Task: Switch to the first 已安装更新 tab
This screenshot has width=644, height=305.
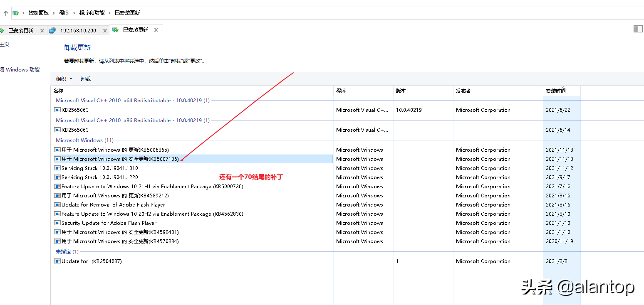Action: (x=21, y=31)
